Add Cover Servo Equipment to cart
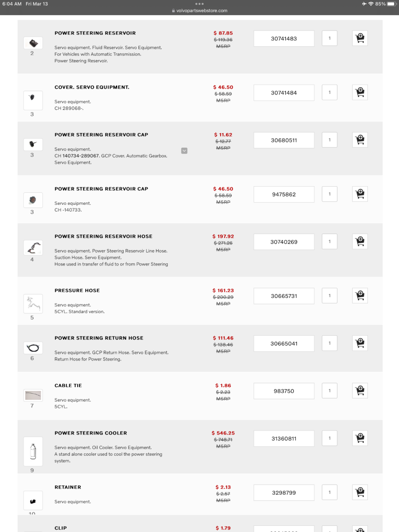This screenshot has height=532, width=399. tap(360, 92)
